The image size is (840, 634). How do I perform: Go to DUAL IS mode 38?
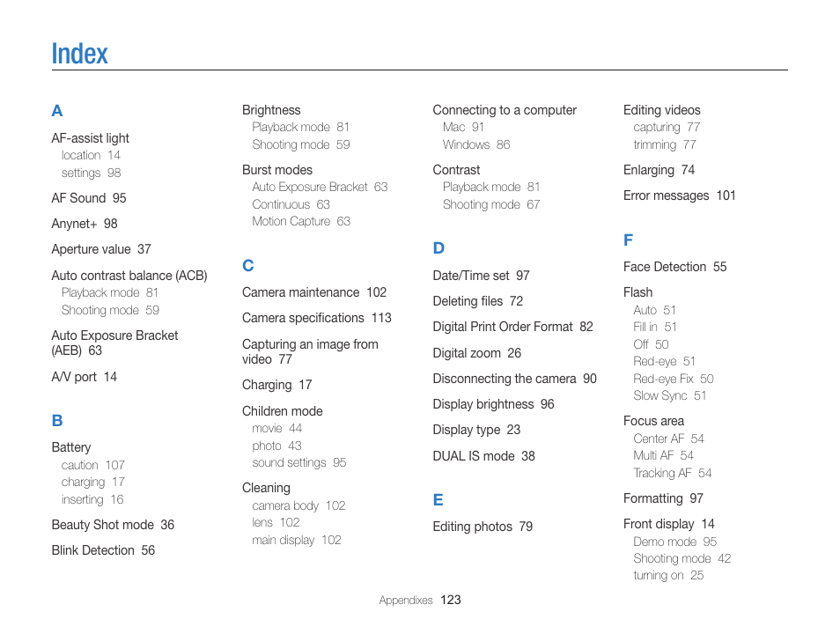[483, 456]
